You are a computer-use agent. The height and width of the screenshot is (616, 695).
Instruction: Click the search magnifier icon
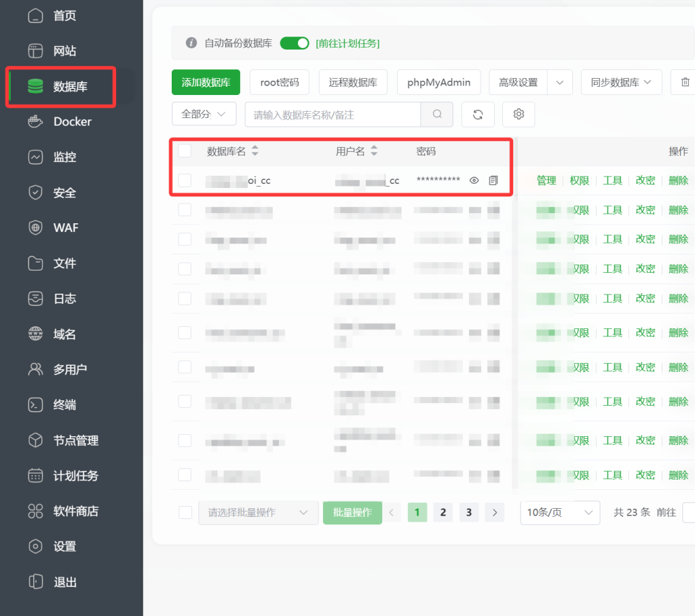click(437, 115)
